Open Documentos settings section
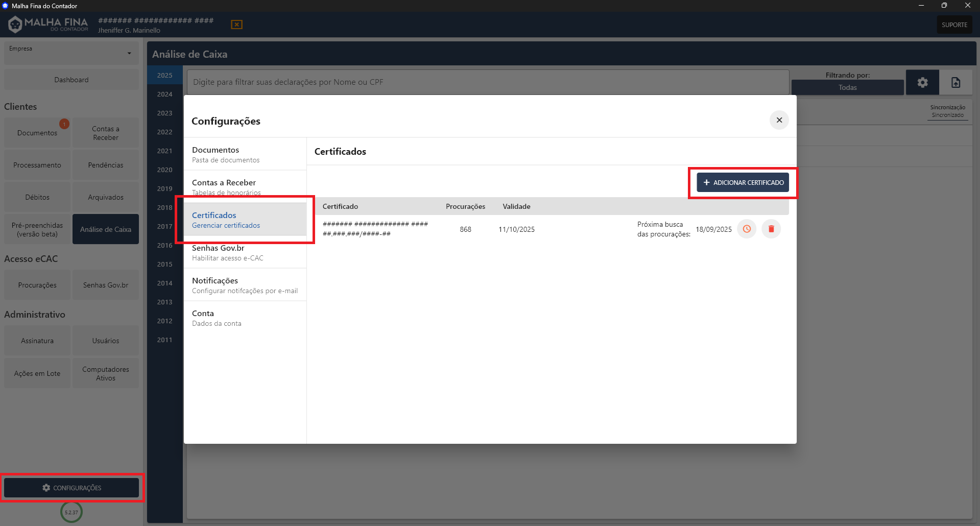Image resolution: width=980 pixels, height=526 pixels. click(245, 154)
